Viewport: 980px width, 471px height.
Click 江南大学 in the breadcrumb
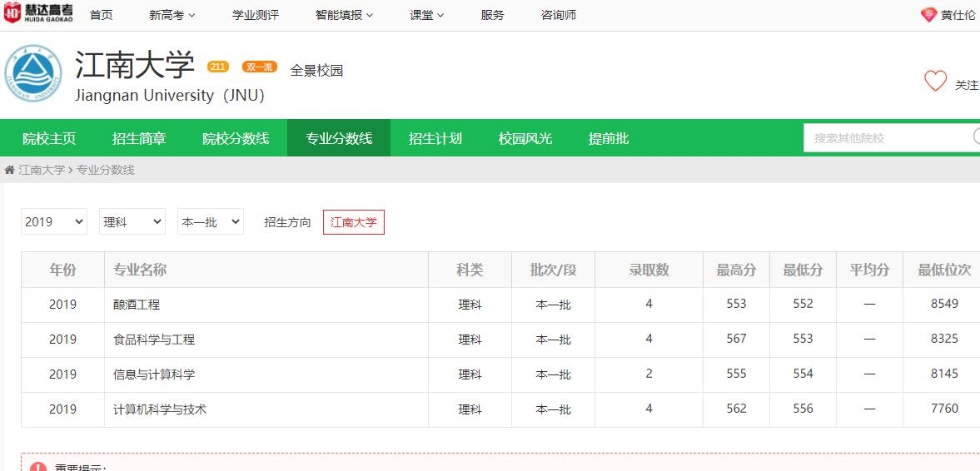tap(42, 170)
